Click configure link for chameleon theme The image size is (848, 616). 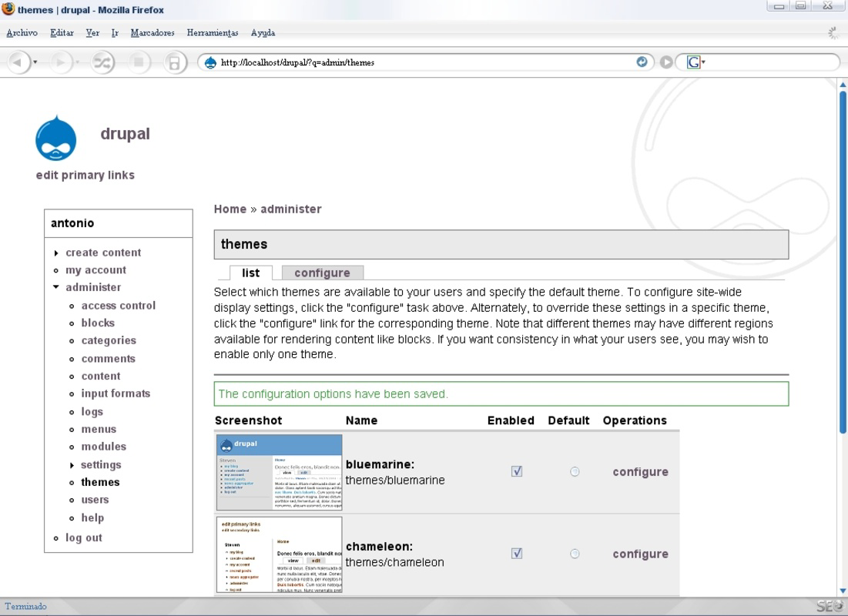640,554
